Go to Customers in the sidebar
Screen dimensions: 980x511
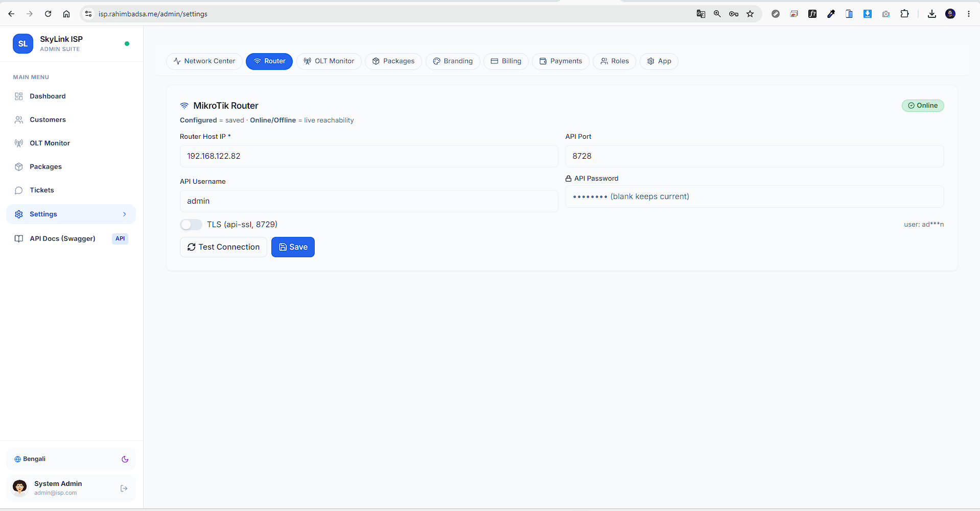[x=71, y=120]
